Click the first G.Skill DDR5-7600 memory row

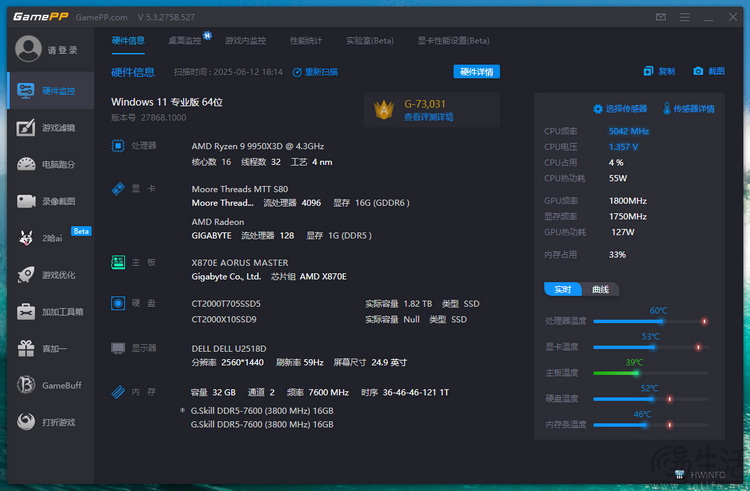click(x=262, y=411)
